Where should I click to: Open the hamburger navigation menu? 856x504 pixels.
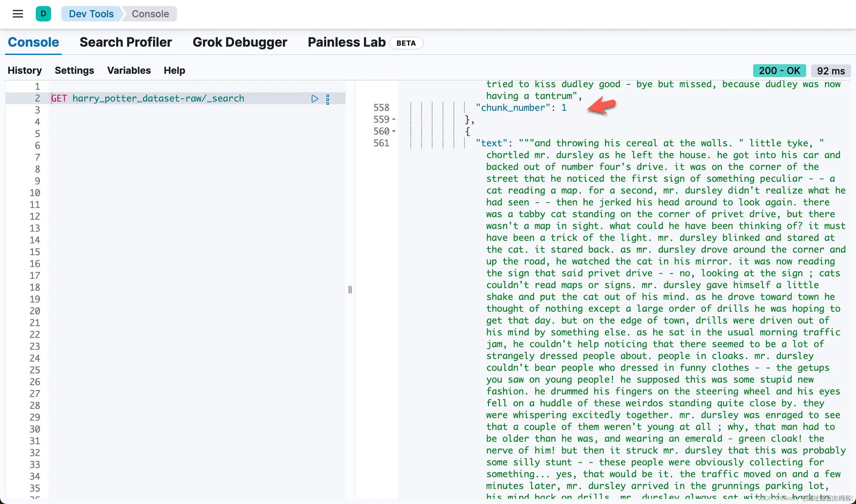(x=18, y=14)
